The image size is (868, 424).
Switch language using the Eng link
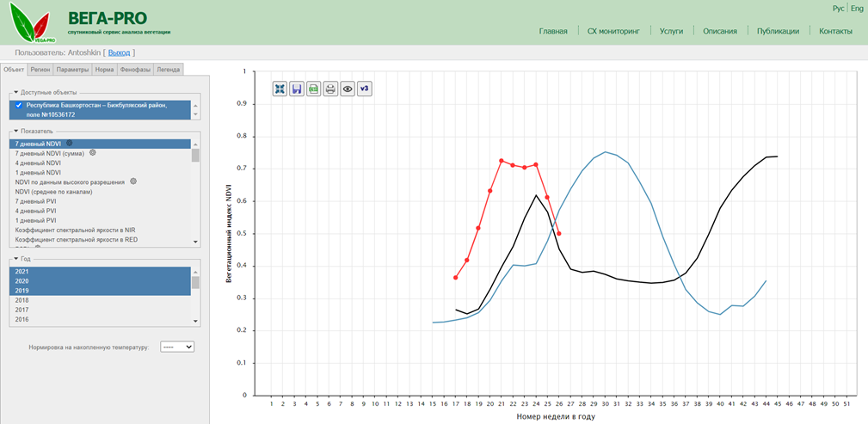(857, 8)
